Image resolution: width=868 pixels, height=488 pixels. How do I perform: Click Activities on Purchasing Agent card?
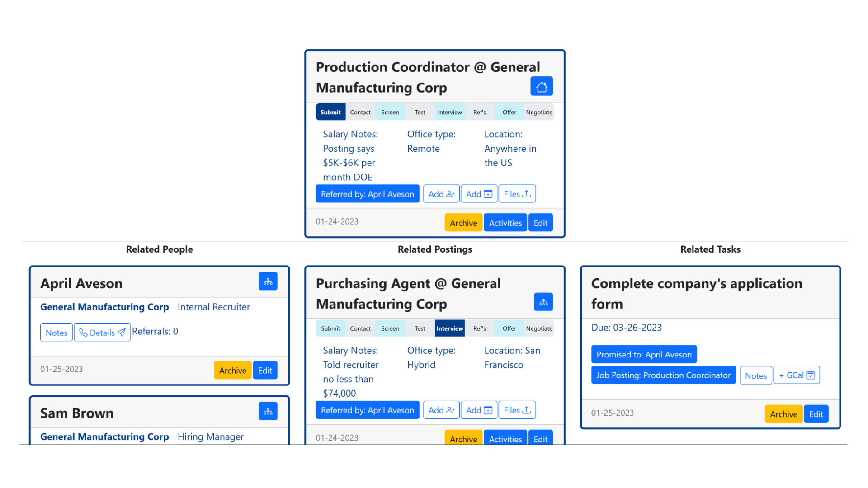click(505, 439)
